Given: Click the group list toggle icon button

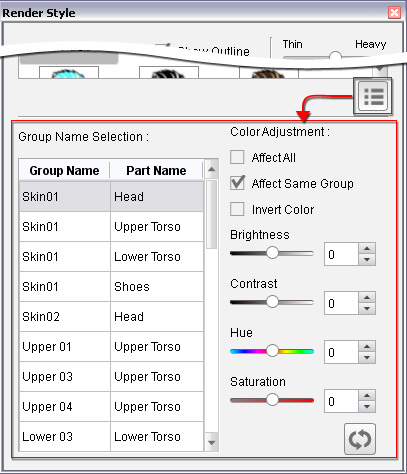Looking at the screenshot, I should [x=373, y=96].
